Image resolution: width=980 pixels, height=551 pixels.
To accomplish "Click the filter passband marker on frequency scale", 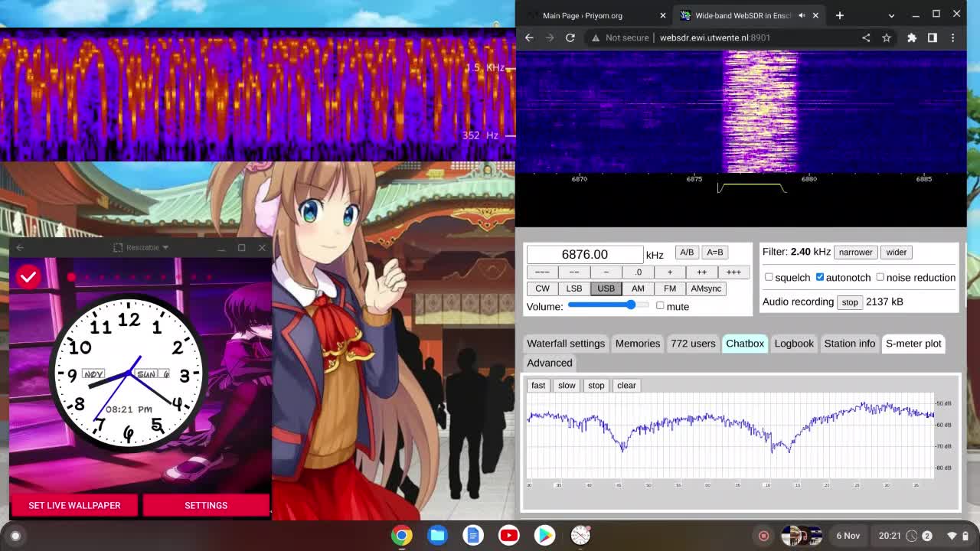I will point(752,187).
